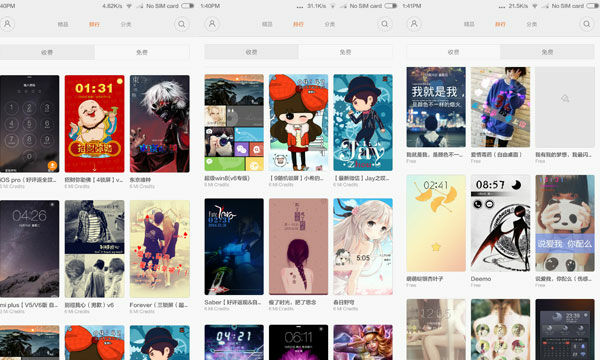600x360 pixels.
Task: Open winking girl with red bow theme, 31.1K/s screen
Action: [298, 122]
